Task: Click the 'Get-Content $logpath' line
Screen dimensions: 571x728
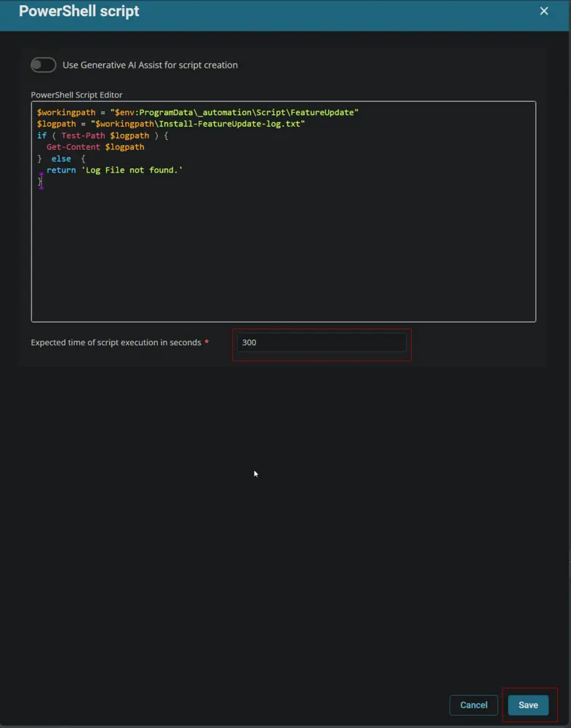Action: pyautogui.click(x=95, y=147)
